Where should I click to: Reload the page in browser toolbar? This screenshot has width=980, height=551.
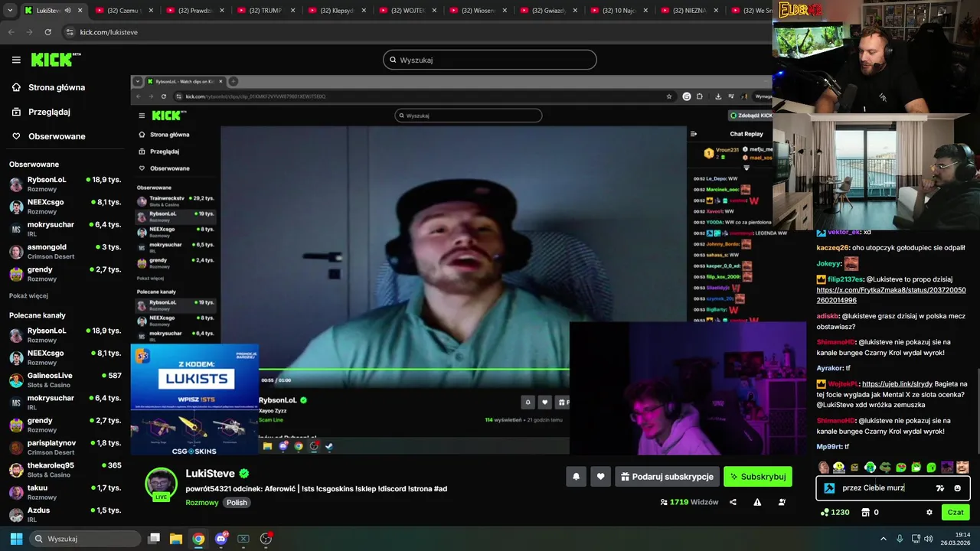47,32
